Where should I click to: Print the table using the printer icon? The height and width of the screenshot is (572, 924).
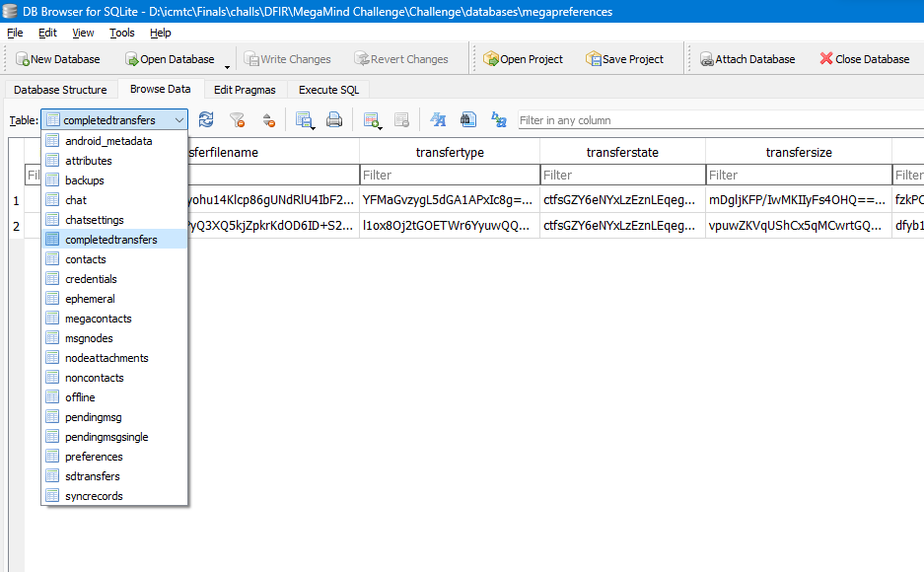point(334,119)
